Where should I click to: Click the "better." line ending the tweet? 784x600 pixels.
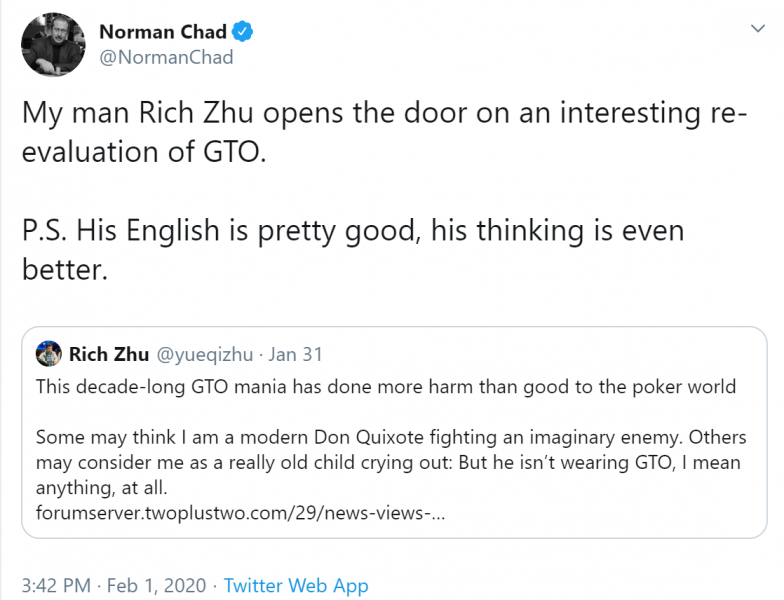[64, 269]
